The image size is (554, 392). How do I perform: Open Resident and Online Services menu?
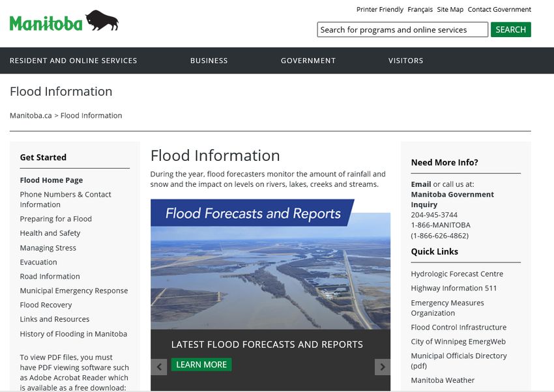[73, 61]
